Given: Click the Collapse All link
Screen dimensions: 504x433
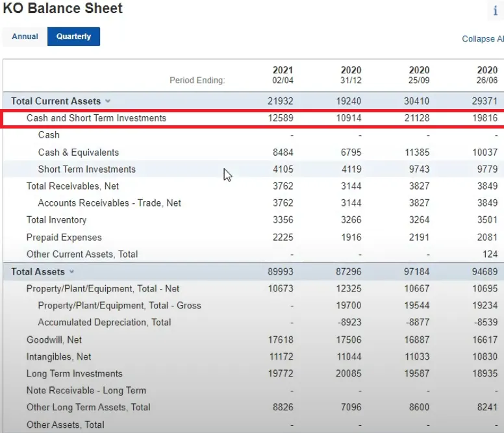Looking at the screenshot, I should pyautogui.click(x=483, y=39).
